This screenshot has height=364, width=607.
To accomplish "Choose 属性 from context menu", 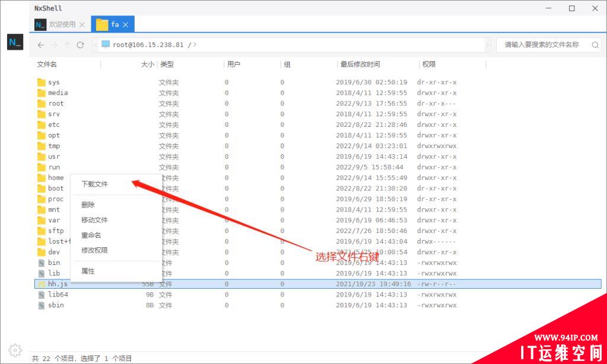I will 88,271.
